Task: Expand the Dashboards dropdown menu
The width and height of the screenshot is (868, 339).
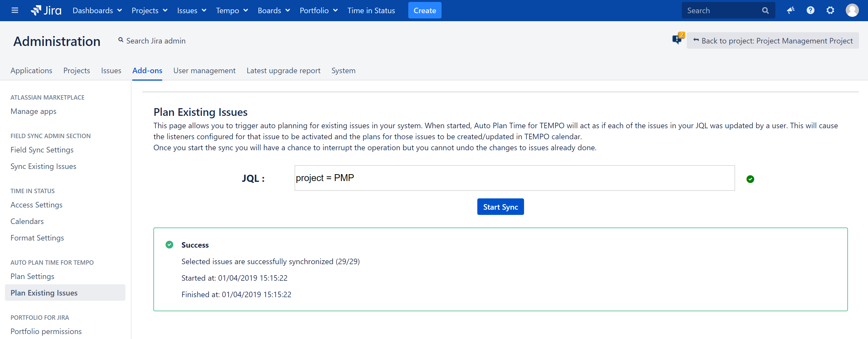Action: coord(97,10)
